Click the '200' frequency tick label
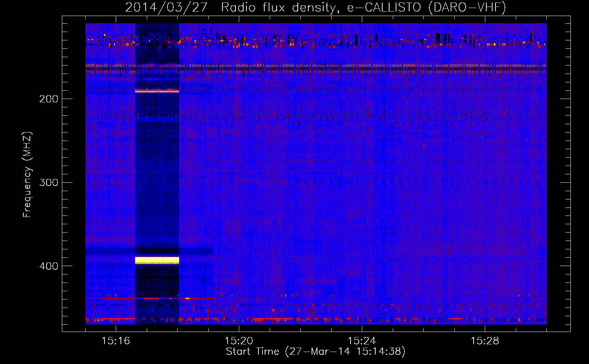Viewport: 589px width, 364px height. (48, 99)
